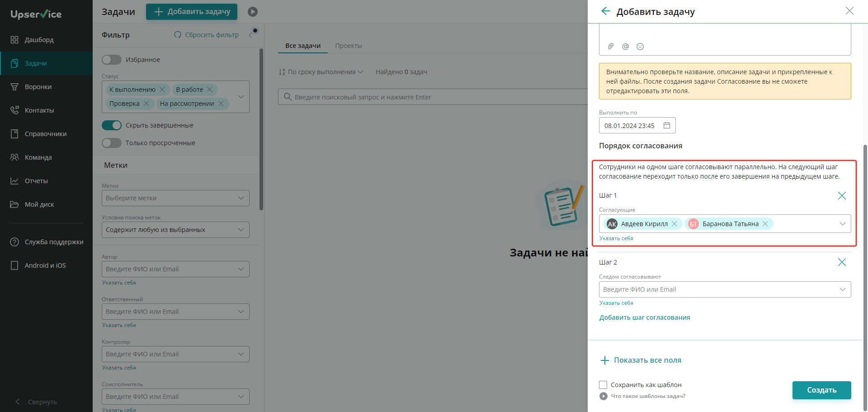Click Указать себя under Шаг 1
Screen dimensions: 868x412
[x=616, y=238]
